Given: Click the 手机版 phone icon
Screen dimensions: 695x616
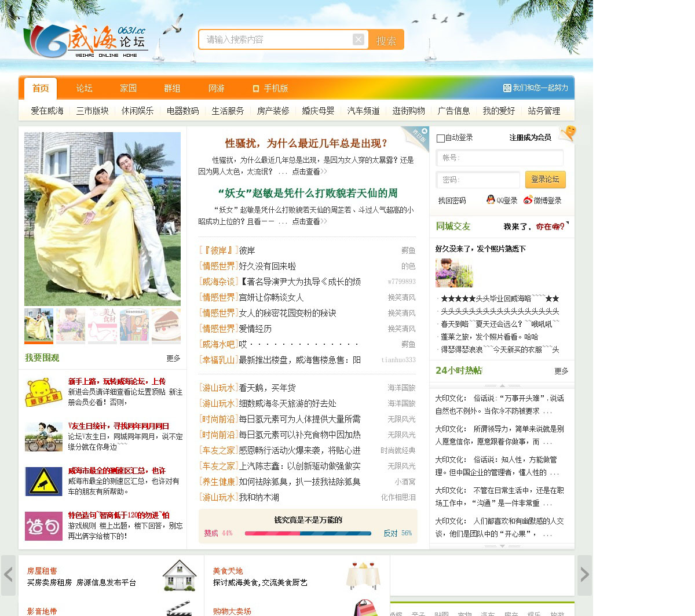Looking at the screenshot, I should point(255,89).
